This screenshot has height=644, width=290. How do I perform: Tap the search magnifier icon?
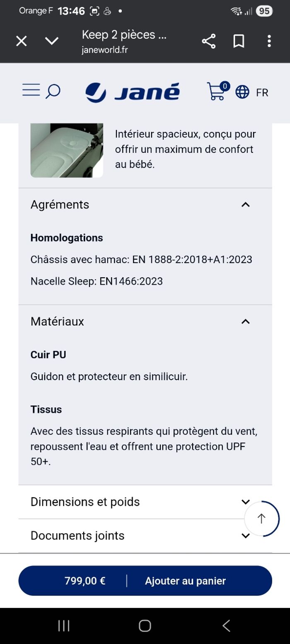53,91
